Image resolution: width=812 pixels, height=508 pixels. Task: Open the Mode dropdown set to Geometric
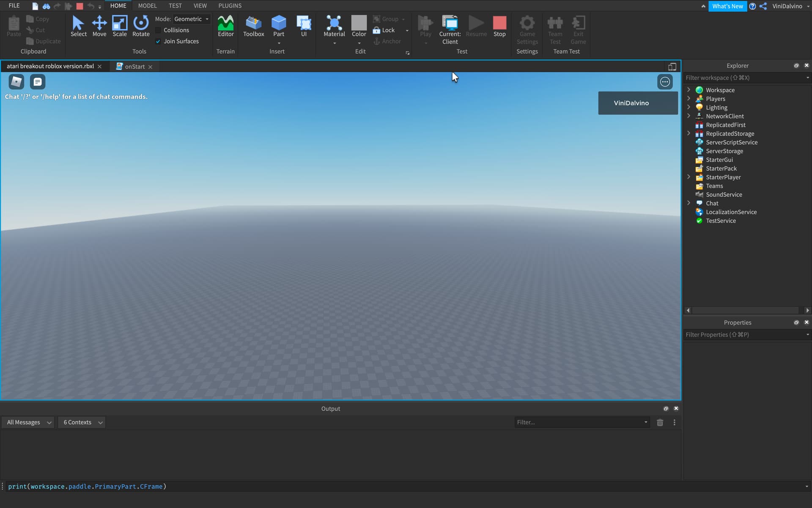[x=192, y=19]
